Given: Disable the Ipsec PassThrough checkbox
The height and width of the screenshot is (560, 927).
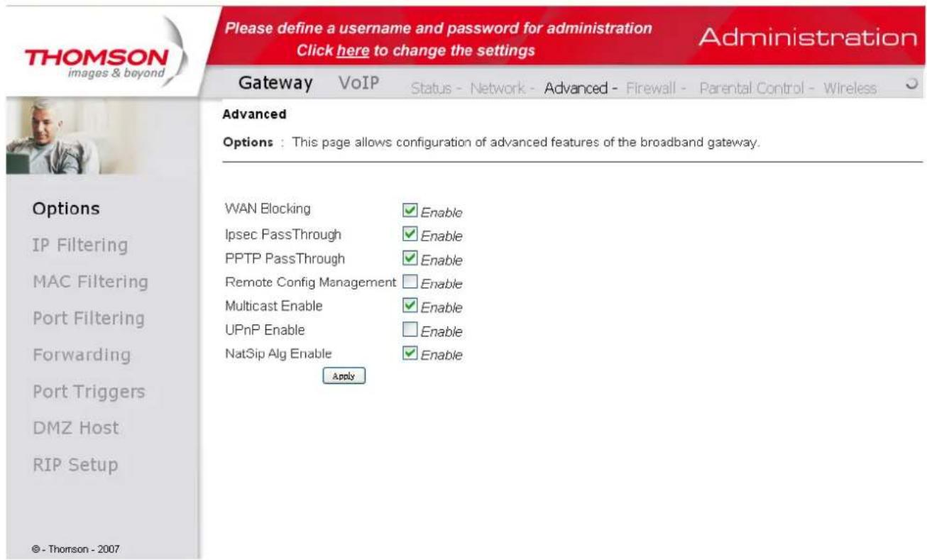Looking at the screenshot, I should [409, 234].
